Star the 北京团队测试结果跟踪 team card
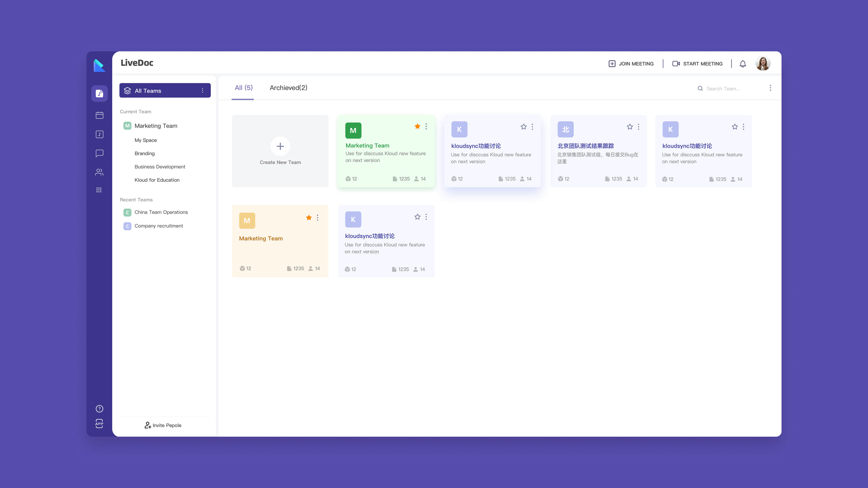Image resolution: width=868 pixels, height=488 pixels. [629, 127]
